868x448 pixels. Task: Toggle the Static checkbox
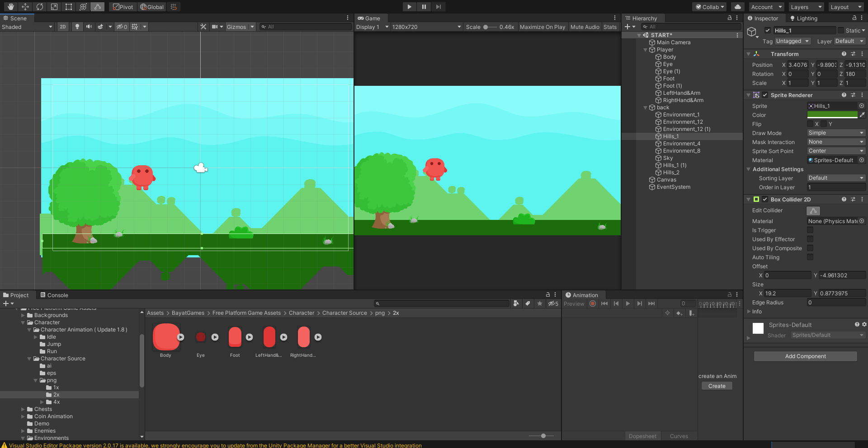point(841,30)
